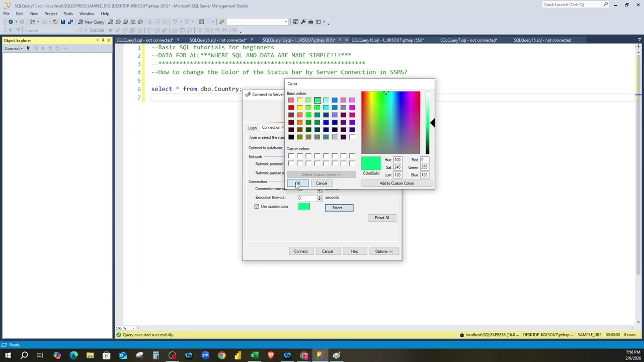Click the Save icon in the SSMS toolbar
The width and height of the screenshot is (644, 362).
tap(63, 22)
